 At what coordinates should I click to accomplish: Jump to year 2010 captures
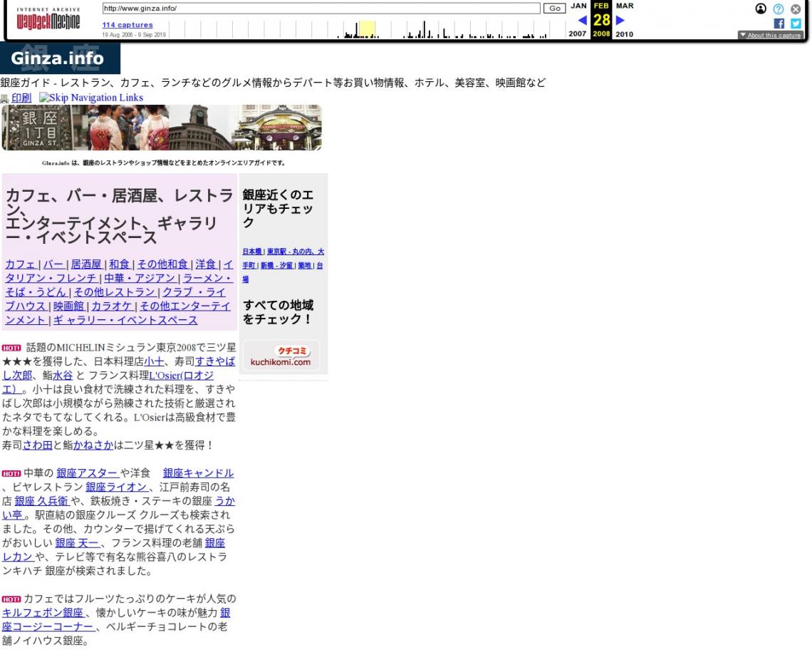pos(624,33)
